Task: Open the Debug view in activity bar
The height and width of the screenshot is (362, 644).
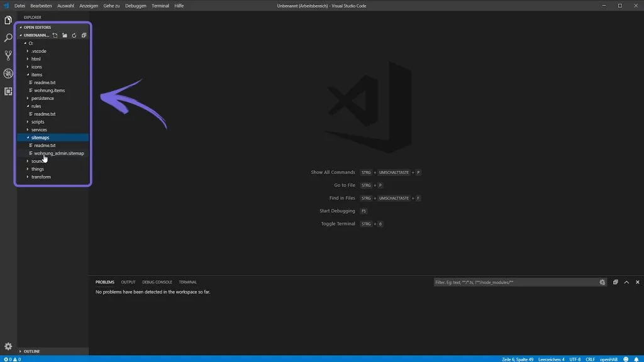Action: pos(8,74)
